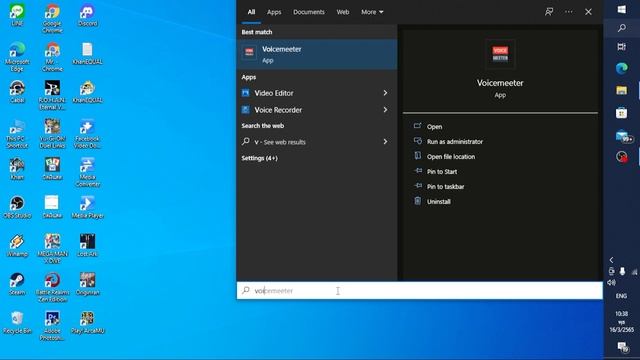Screen dimensions: 640x360
Task: Select the Play ArcaMU desktop shortcut
Action: click(87, 322)
